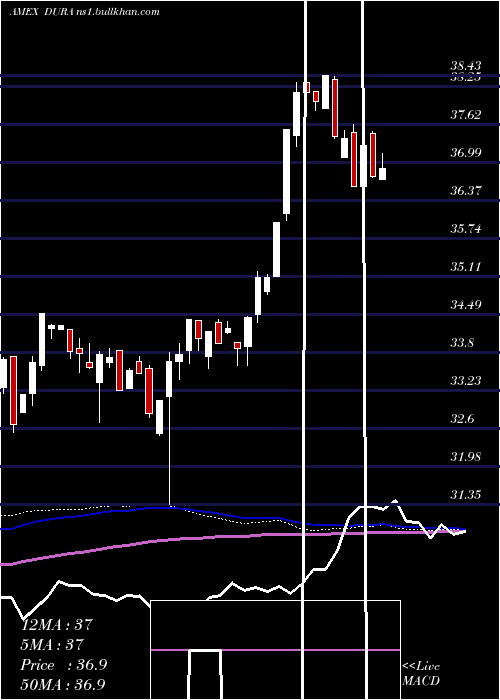Click the 35.11 price axis label

click(465, 267)
